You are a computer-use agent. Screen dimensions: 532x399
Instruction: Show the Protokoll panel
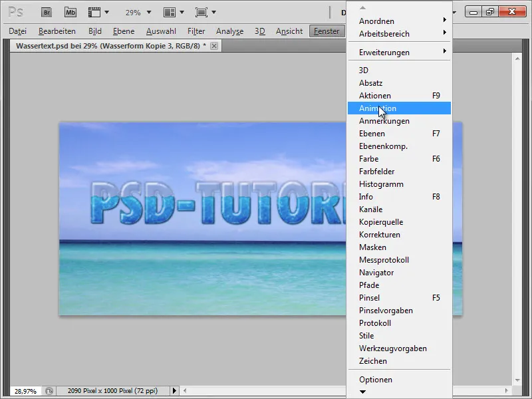point(400,323)
